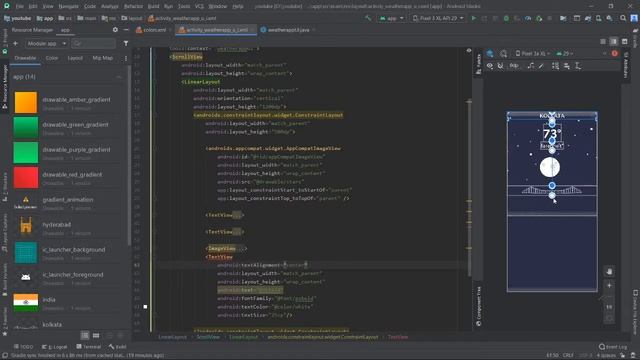Open Resource Manager settings gear
Image resolution: width=640 pixels, height=360 pixels.
point(115,30)
